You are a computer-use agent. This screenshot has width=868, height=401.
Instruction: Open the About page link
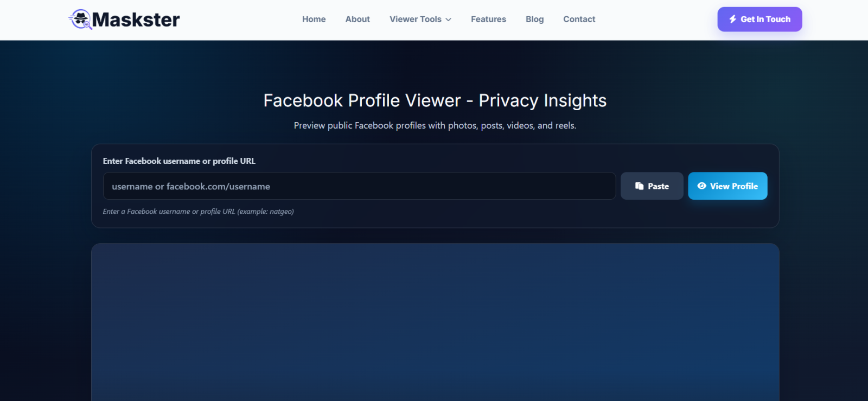358,19
